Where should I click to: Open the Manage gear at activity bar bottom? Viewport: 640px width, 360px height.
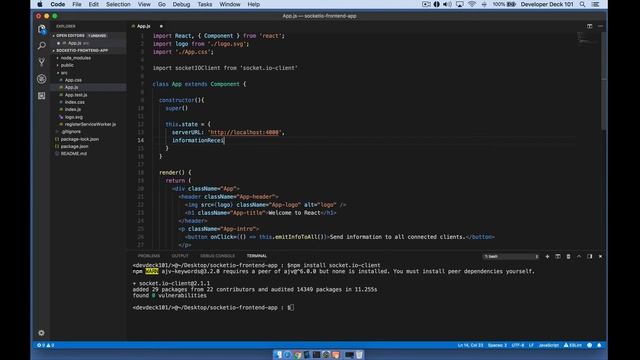(x=41, y=333)
